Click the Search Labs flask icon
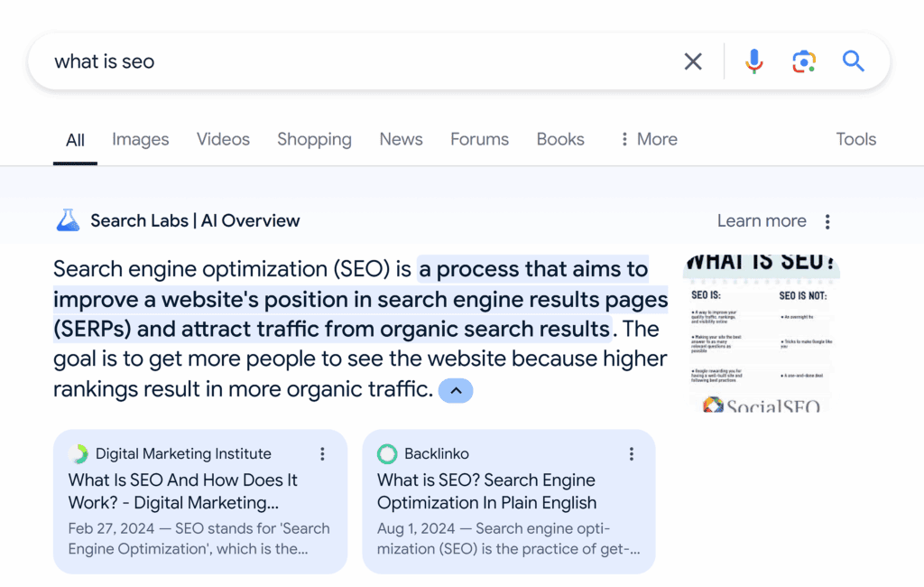 click(68, 220)
